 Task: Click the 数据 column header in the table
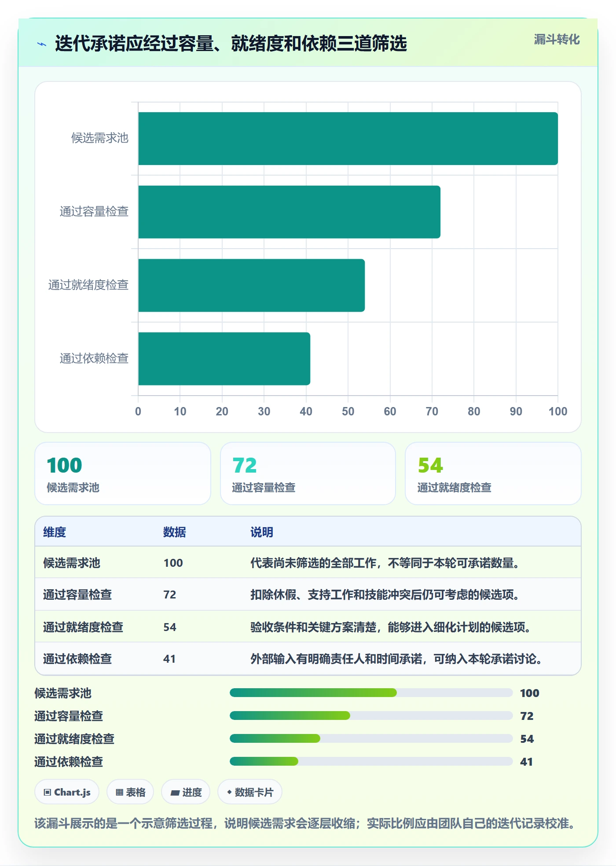point(175,532)
